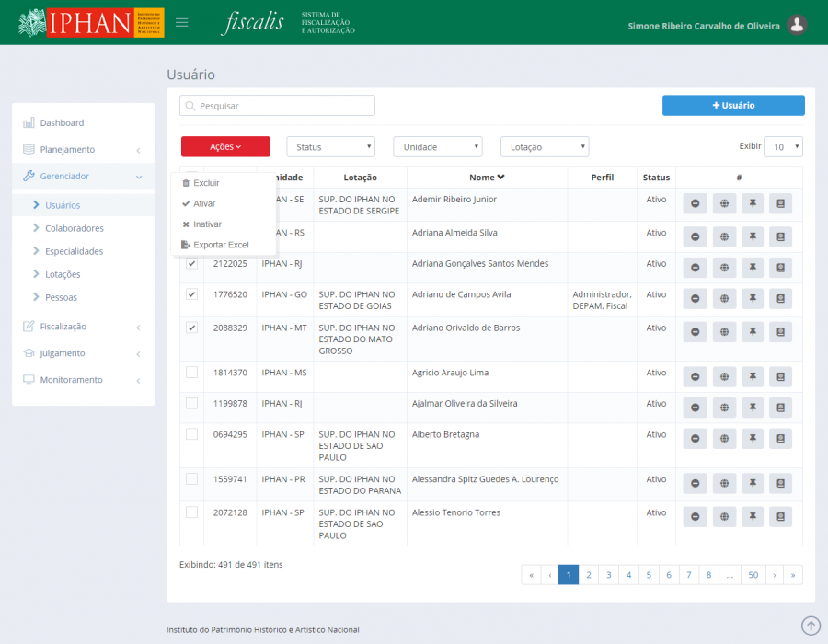Uncheck the checkbox for Adriano Orivaldo de Barros
Image resolution: width=828 pixels, height=644 pixels.
click(x=191, y=328)
